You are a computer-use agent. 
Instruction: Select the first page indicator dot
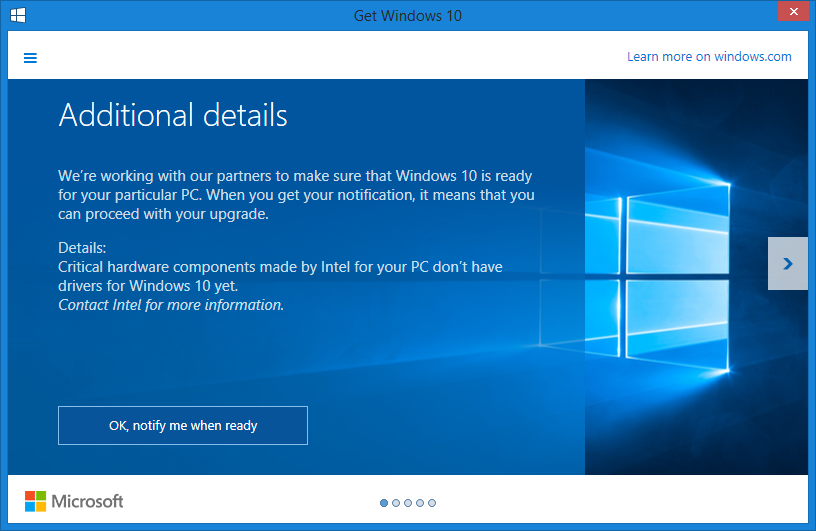(384, 503)
